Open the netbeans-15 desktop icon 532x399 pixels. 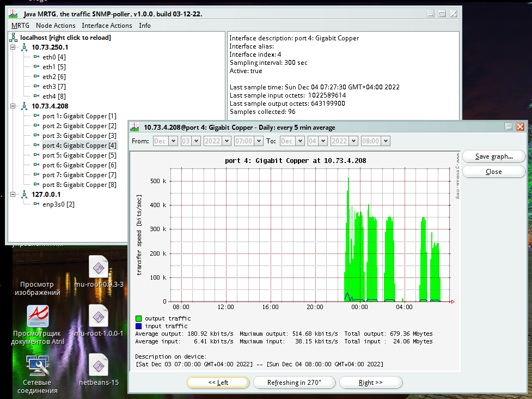tap(99, 366)
